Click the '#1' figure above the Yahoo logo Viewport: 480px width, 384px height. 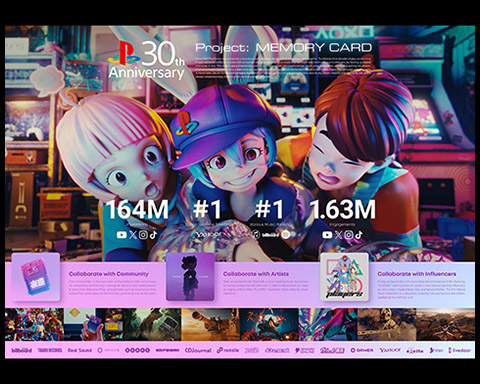[x=207, y=209]
